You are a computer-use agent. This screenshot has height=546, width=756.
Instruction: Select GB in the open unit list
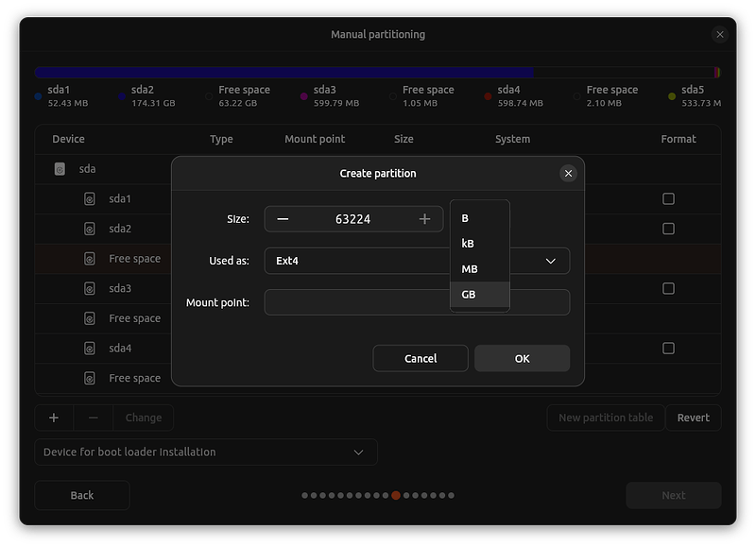(478, 296)
